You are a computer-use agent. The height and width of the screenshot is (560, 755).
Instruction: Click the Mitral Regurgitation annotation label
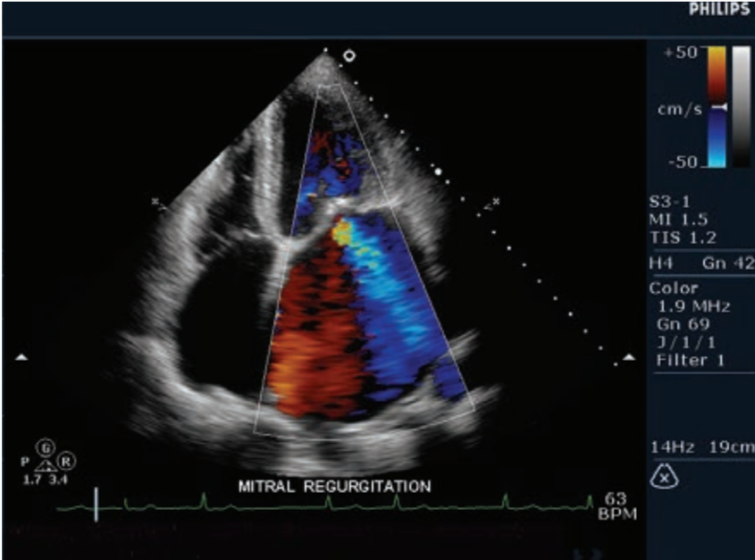point(334,487)
